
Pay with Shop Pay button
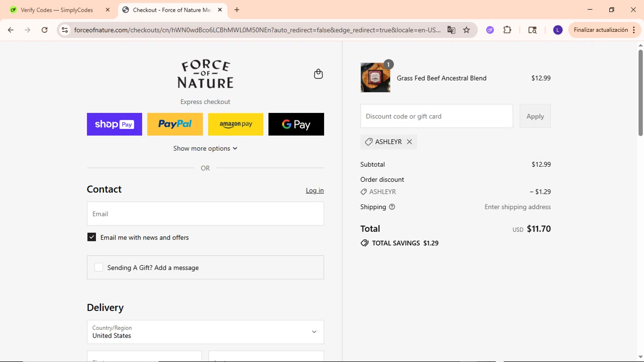tap(114, 124)
